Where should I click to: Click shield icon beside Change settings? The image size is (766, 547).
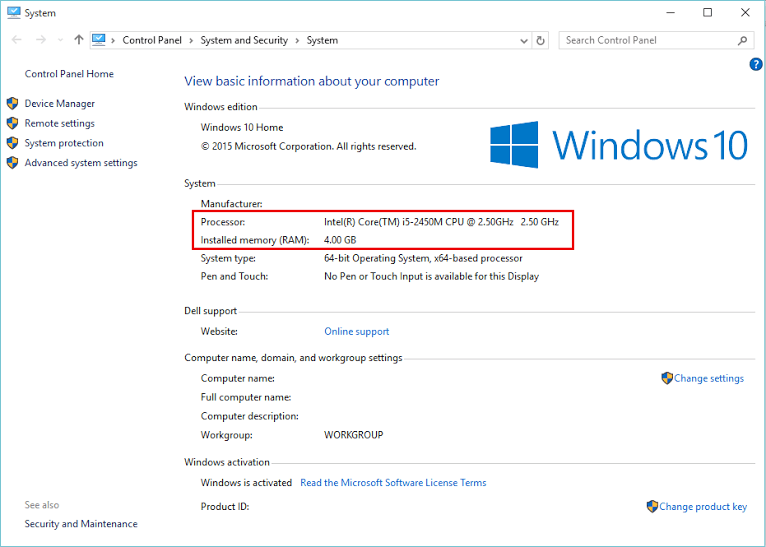pyautogui.click(x=667, y=378)
